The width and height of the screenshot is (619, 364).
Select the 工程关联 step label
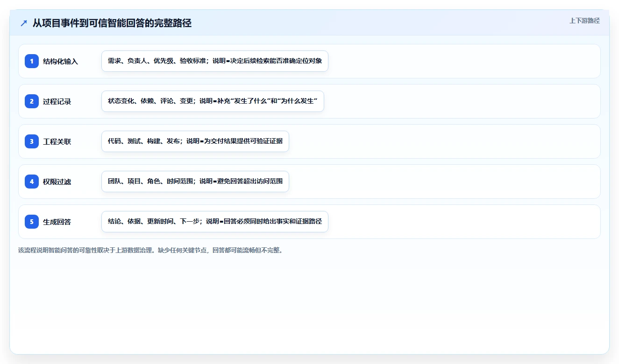click(x=57, y=141)
